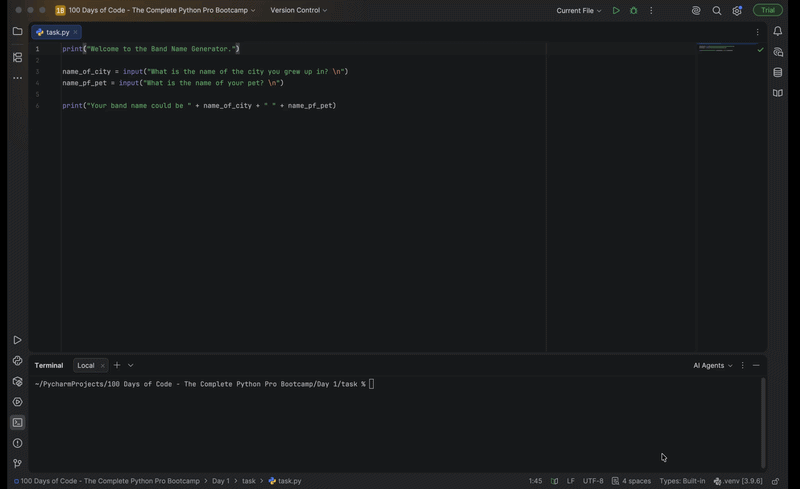Open the Current File run configuration dropdown
The height and width of the screenshot is (489, 800).
click(x=579, y=10)
